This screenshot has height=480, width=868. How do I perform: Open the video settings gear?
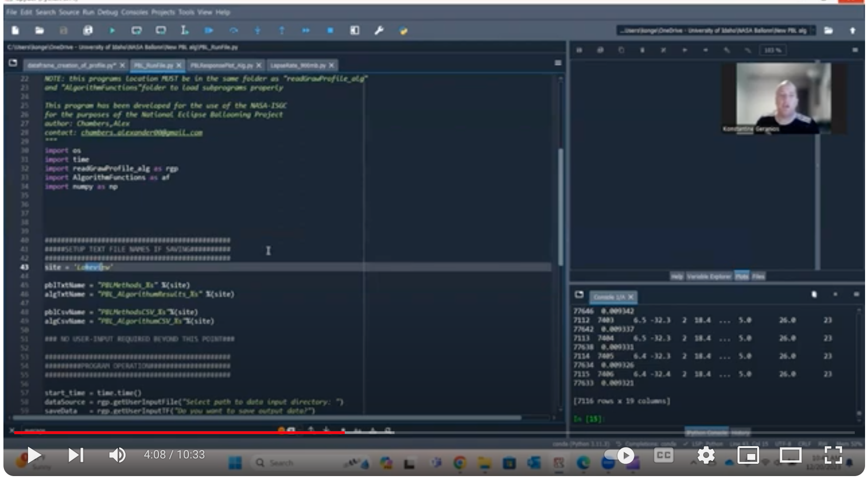(x=706, y=455)
